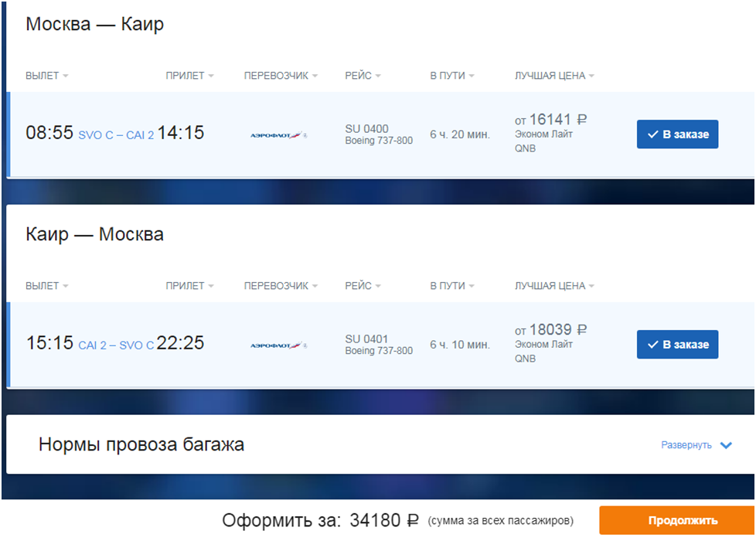Toggle В заказе on Москва — Каир flight
The height and width of the screenshot is (541, 756).
pos(677,134)
